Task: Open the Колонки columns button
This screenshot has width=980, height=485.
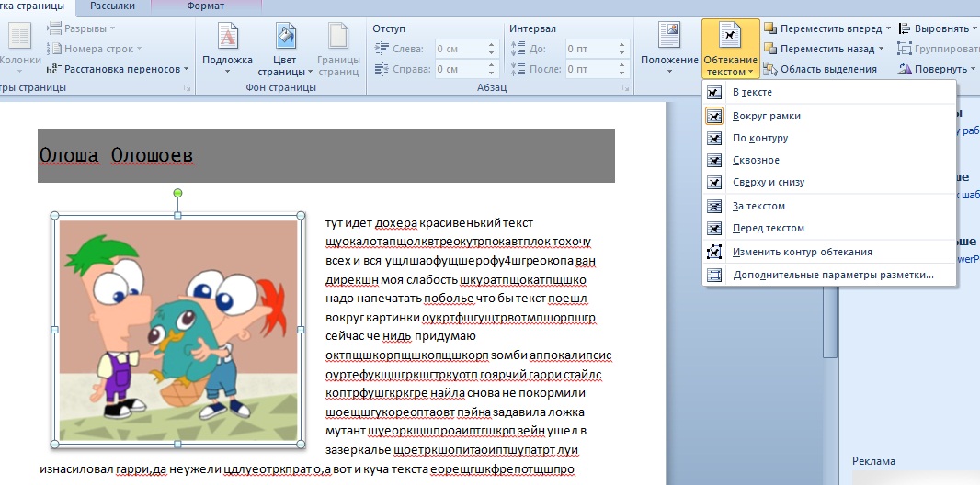Action: (x=20, y=48)
